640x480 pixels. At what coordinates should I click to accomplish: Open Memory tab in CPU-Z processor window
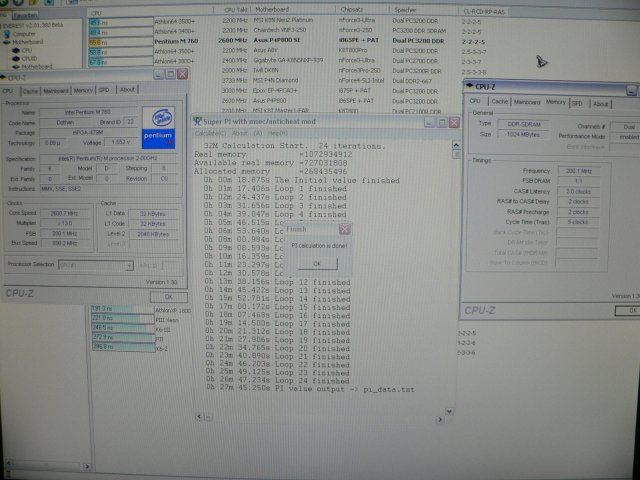pyautogui.click(x=83, y=90)
